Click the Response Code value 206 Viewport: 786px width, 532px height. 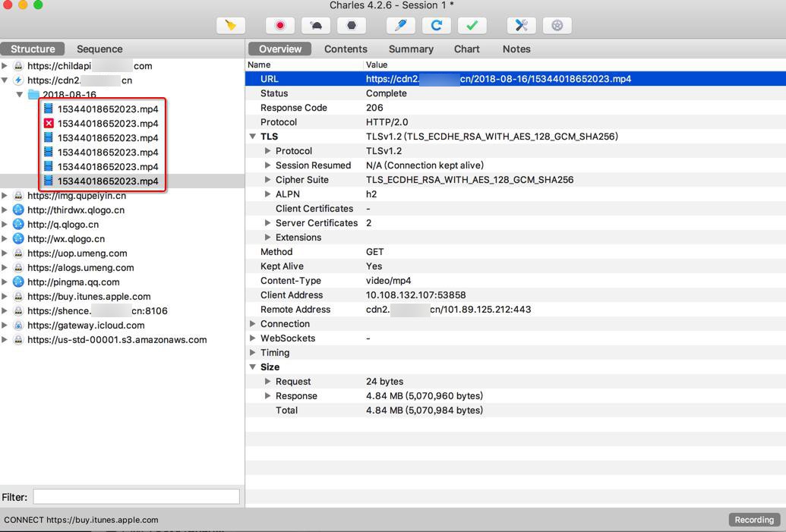[374, 108]
